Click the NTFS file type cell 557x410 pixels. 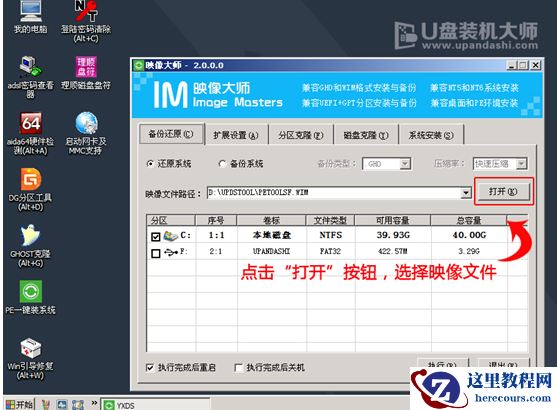pos(331,235)
